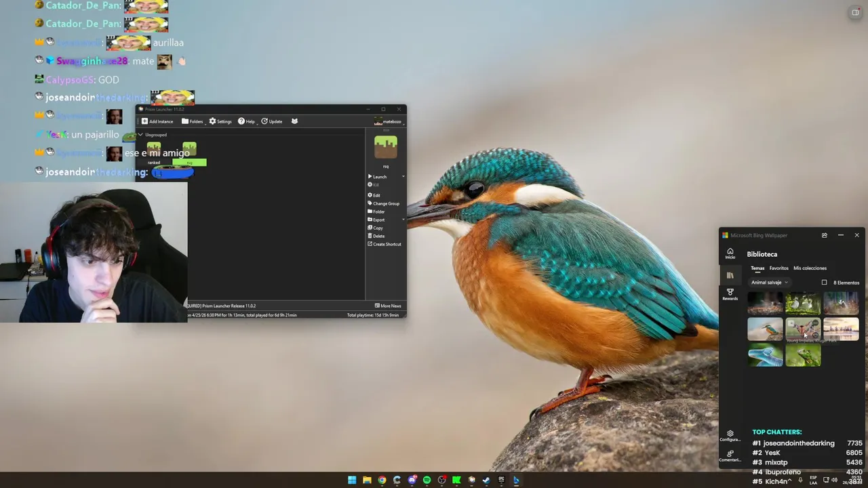This screenshot has width=868, height=488.
Task: Toggle the select-all checkbox beside 8 Elementos
Action: [x=824, y=283]
